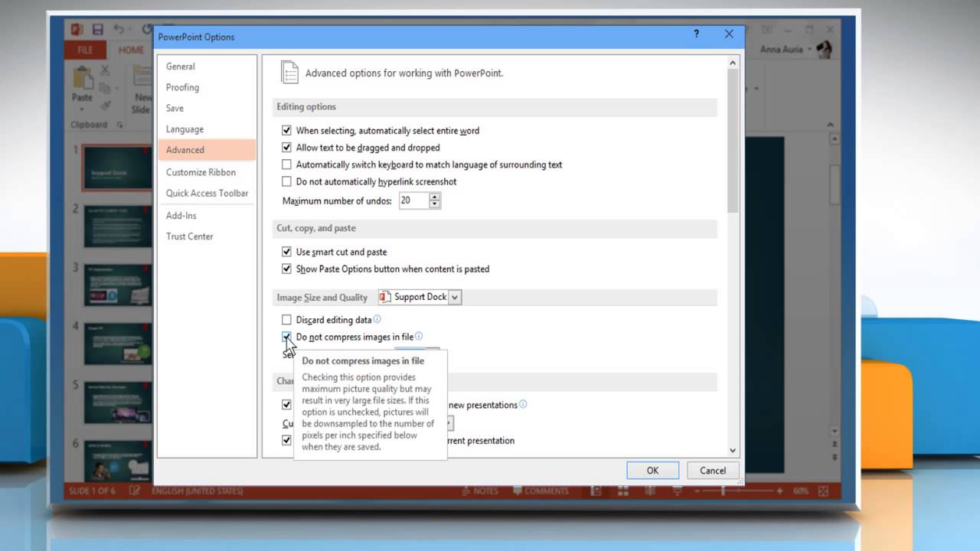Click the Undo arrow icon in title bar

pyautogui.click(x=119, y=29)
